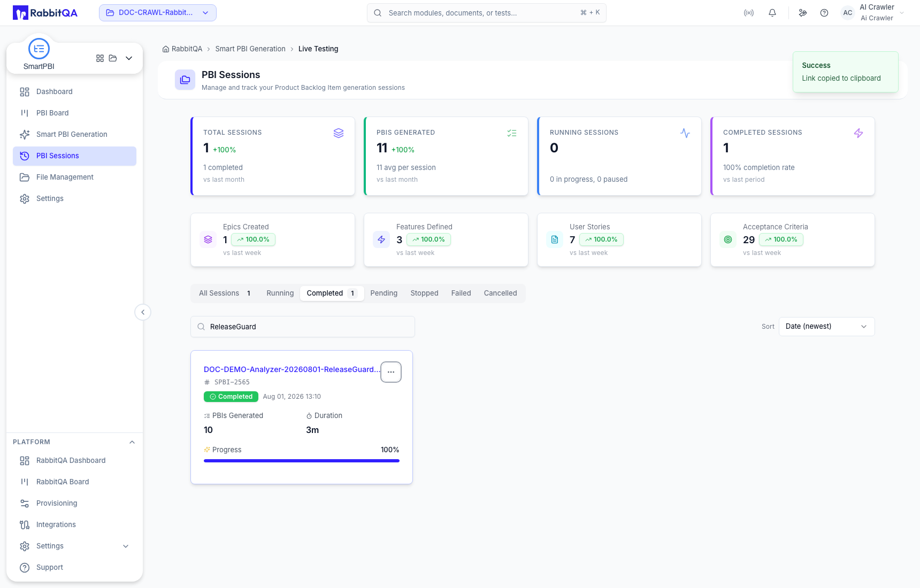Select the All Sessions tab
The width and height of the screenshot is (920, 588).
(x=225, y=293)
